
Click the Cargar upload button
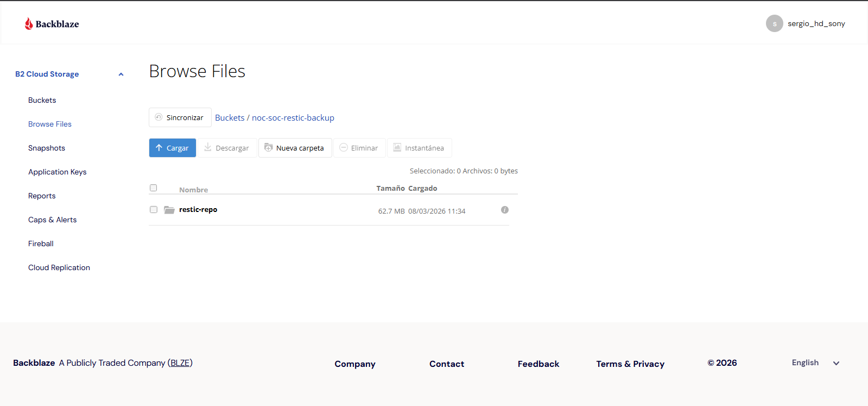pos(173,148)
